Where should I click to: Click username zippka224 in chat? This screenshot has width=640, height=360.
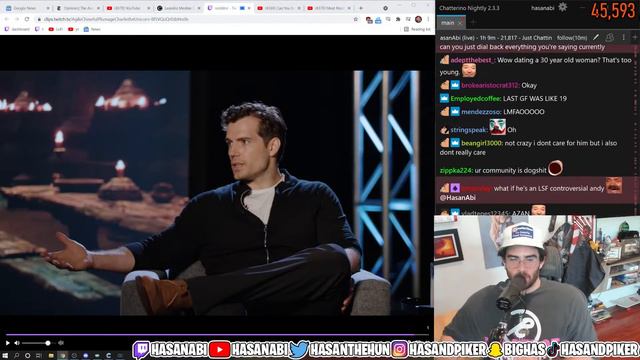456,170
